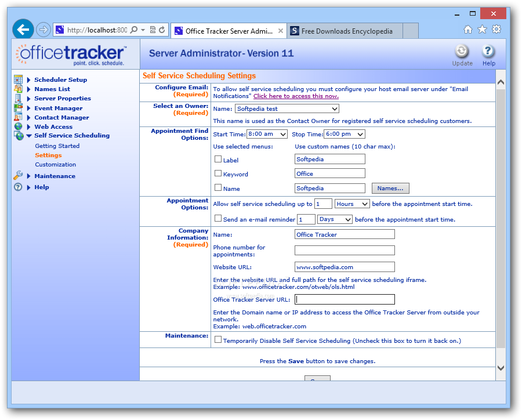Image resolution: width=522 pixels, height=420 pixels.
Task: Enable the Keyword menu checkbox
Action: click(x=218, y=173)
